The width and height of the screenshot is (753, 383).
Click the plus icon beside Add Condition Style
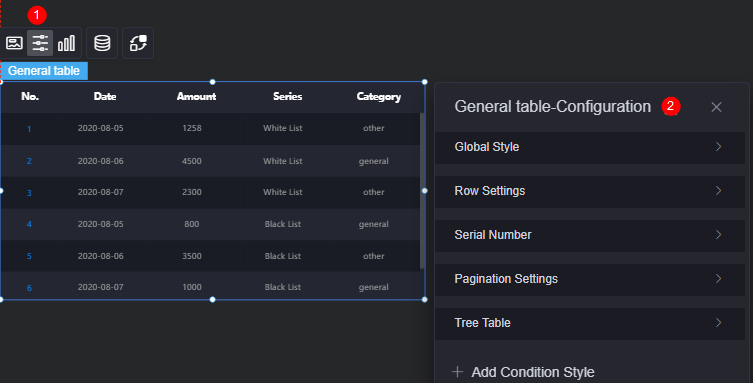[x=458, y=371]
